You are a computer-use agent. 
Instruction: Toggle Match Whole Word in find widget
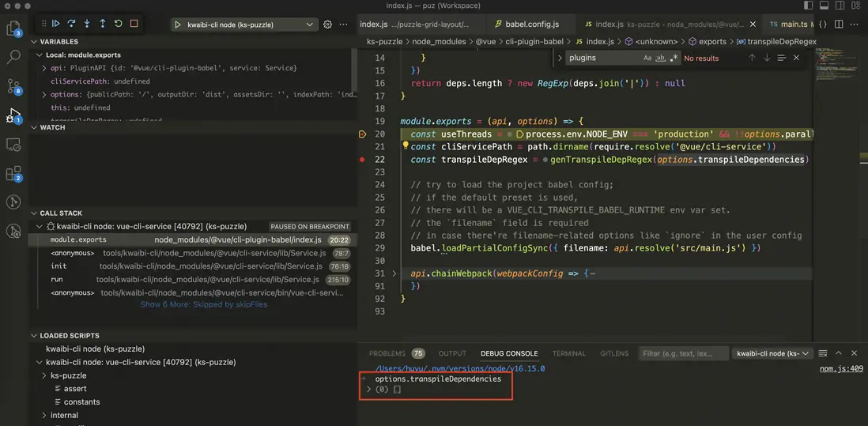point(660,58)
